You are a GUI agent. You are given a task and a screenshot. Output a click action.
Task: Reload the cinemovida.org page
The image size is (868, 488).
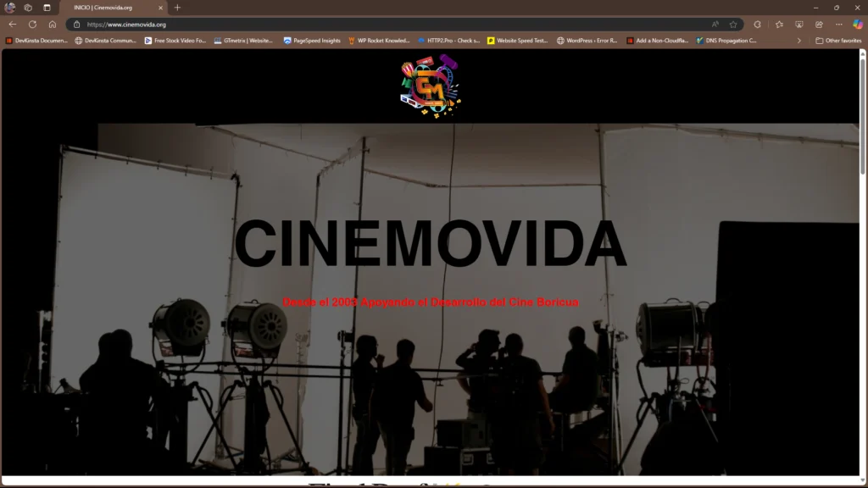tap(32, 25)
